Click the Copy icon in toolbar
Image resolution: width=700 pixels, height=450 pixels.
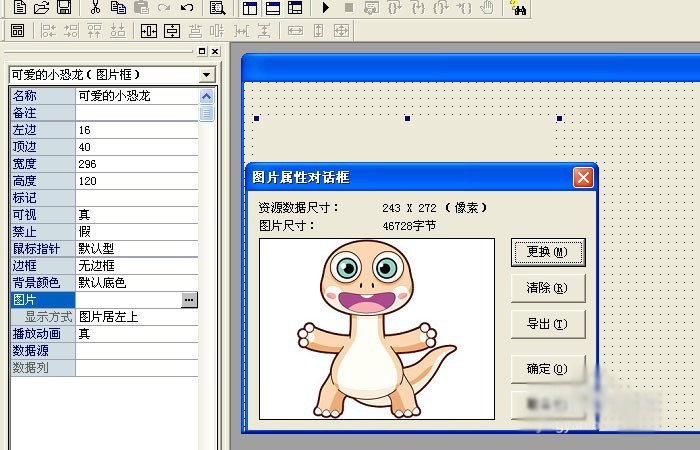(118, 8)
